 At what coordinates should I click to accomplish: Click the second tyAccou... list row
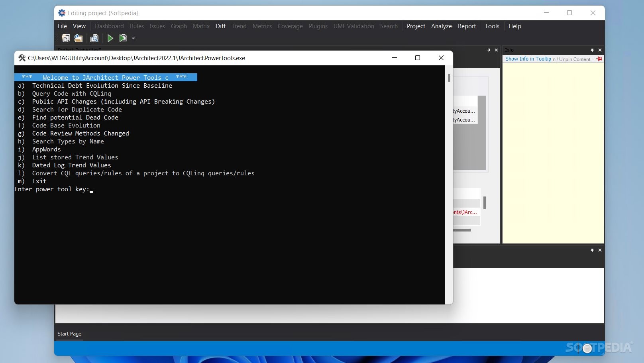(x=465, y=120)
